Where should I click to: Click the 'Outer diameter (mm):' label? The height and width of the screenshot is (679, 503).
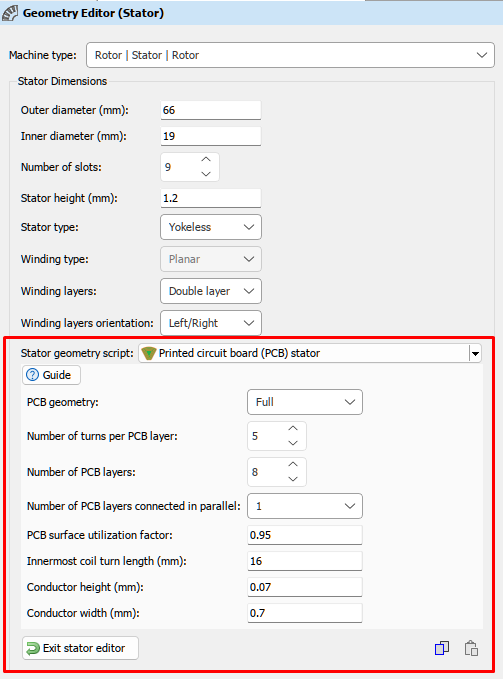[74, 110]
